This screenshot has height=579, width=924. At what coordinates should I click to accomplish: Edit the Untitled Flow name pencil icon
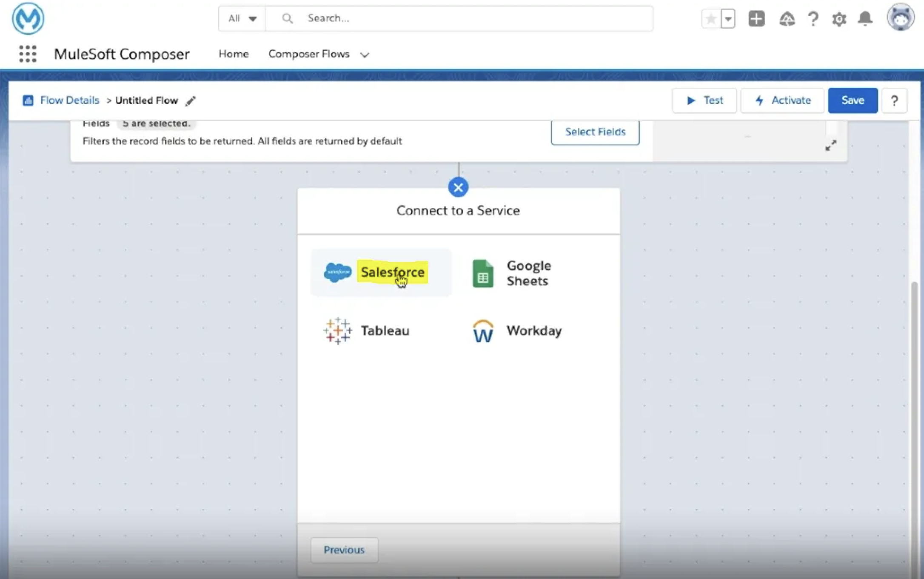(x=191, y=101)
